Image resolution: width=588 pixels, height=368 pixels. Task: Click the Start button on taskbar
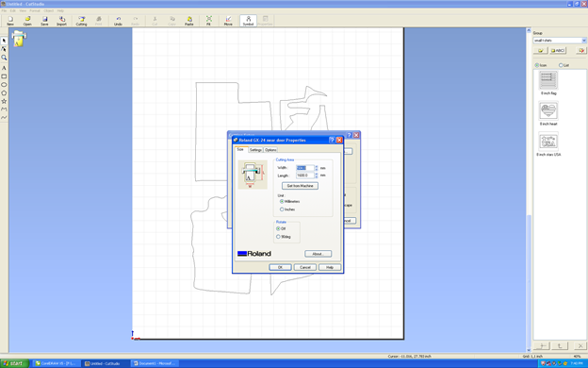[x=14, y=363]
